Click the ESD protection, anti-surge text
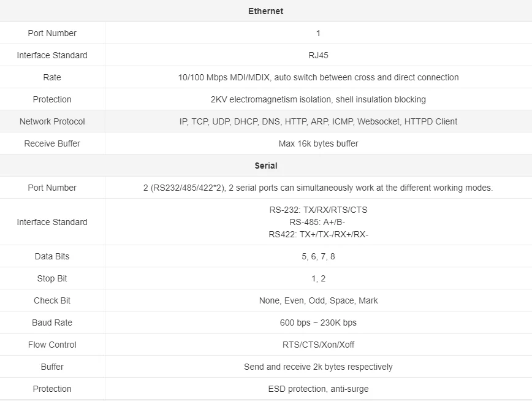Image resolution: width=532 pixels, height=401 pixels. (x=318, y=389)
